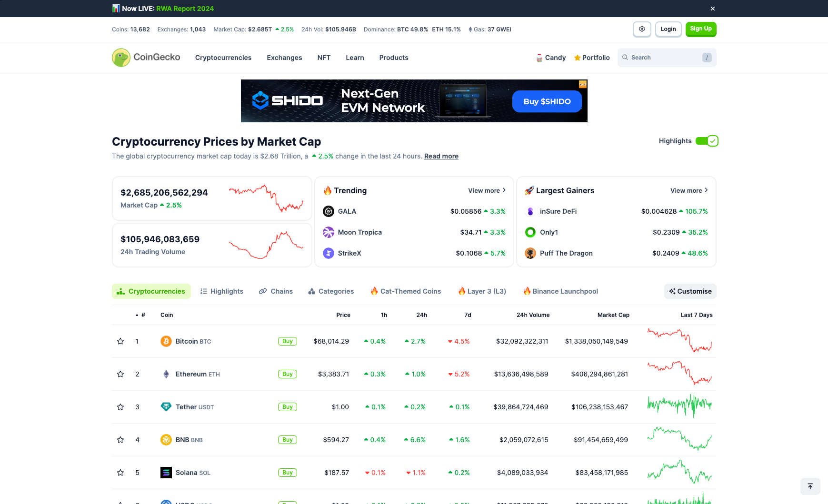Viewport: 828px width, 504px height.
Task: Click Buy next to Tether
Action: pyautogui.click(x=288, y=407)
